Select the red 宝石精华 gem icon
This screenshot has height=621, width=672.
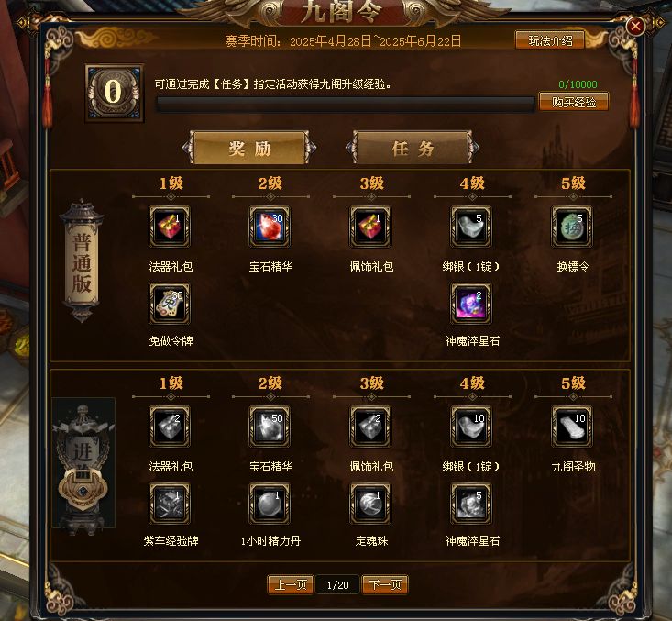coord(270,227)
